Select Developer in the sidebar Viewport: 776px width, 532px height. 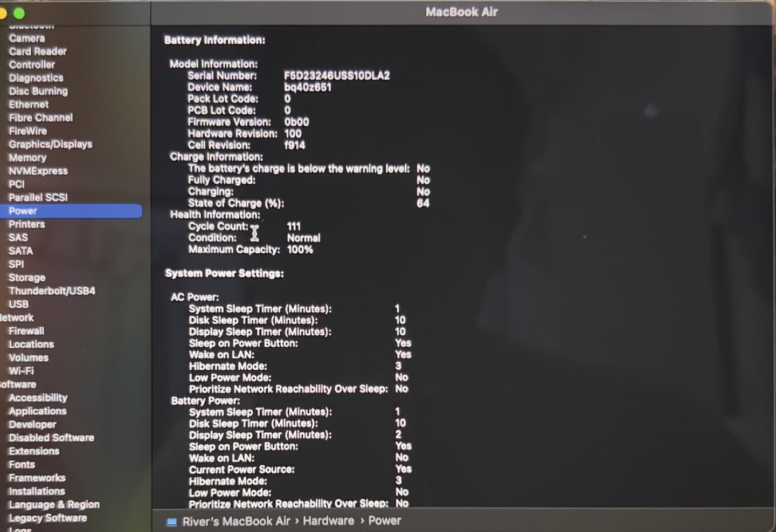[x=32, y=425]
